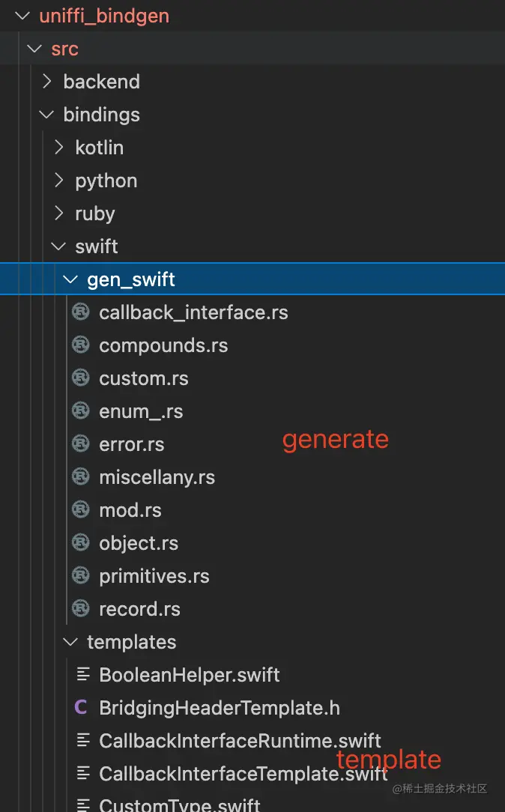
Task: Expand the ruby folder
Action: (x=59, y=213)
